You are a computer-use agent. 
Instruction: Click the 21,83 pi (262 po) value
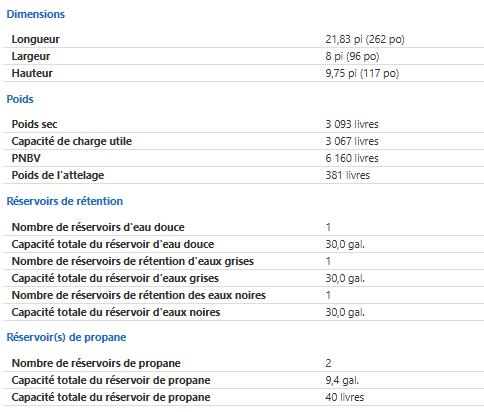tap(365, 39)
